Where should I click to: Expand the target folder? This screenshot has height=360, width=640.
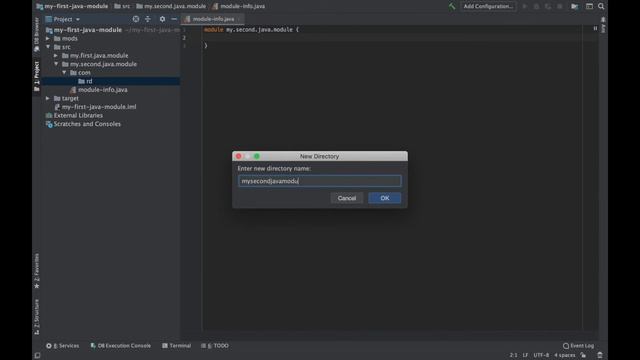click(x=48, y=98)
